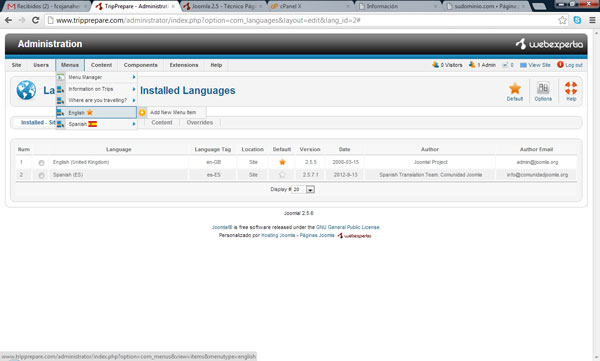Screen dimensions: 600x361
Task: Bookmark page with star icon
Action: [562, 20]
